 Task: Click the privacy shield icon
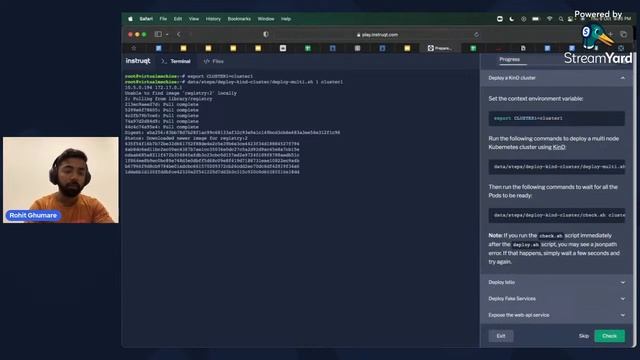[266, 35]
